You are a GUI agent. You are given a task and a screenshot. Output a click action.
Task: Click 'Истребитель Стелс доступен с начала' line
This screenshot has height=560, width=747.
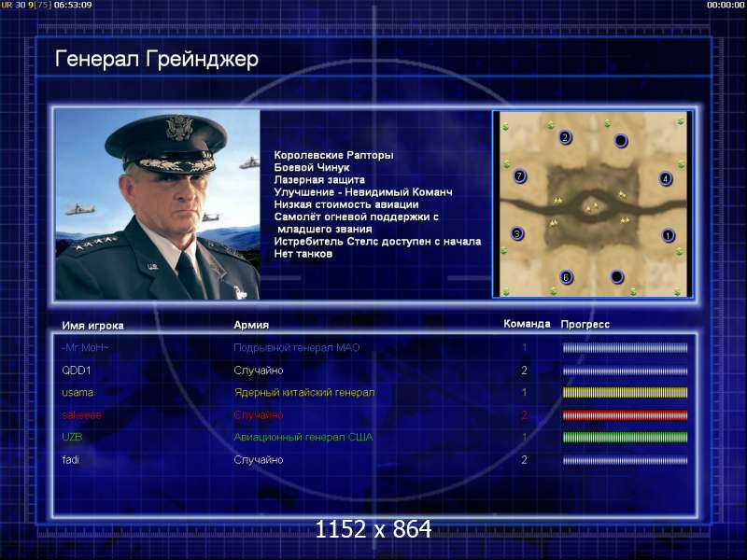coord(377,242)
